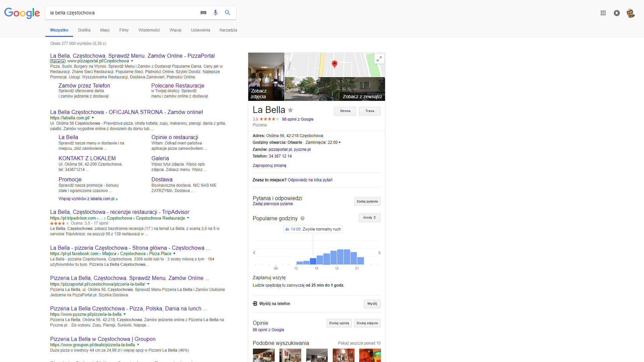Open Ustawienia settings menu
This screenshot has height=362, width=644.
click(x=201, y=30)
